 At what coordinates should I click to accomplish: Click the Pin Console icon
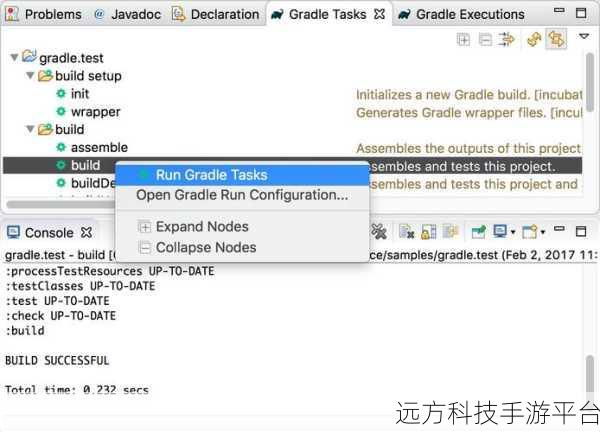pyautogui.click(x=478, y=231)
